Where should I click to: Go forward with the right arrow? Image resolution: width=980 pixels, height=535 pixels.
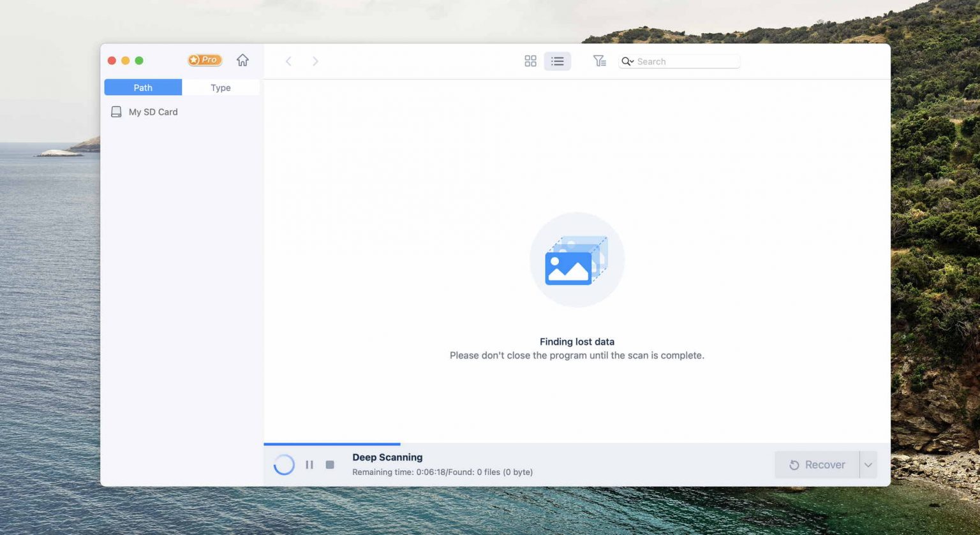click(315, 61)
